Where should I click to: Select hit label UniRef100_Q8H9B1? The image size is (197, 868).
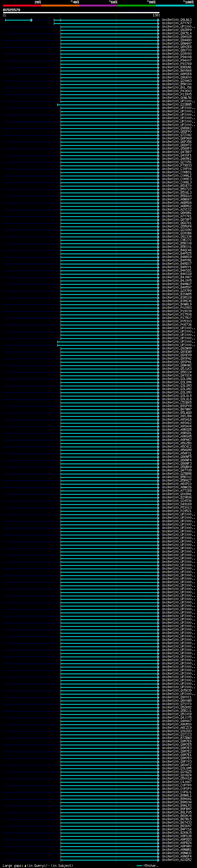tap(177, 213)
